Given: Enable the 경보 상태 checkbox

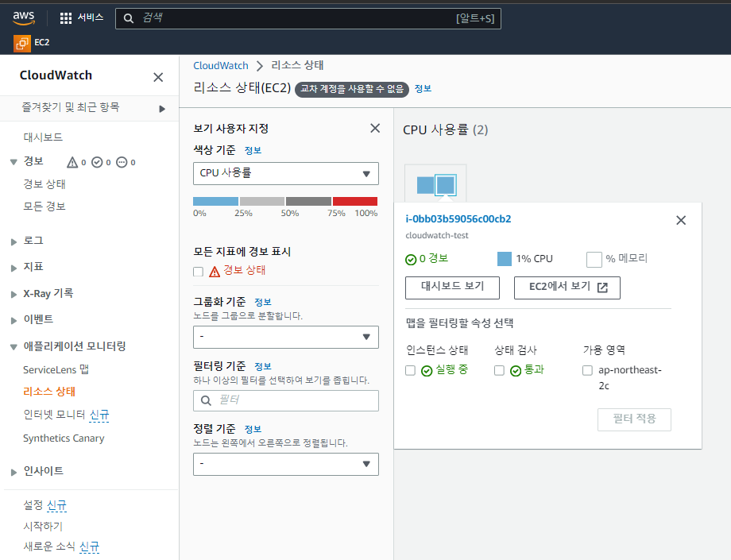Looking at the screenshot, I should [199, 271].
